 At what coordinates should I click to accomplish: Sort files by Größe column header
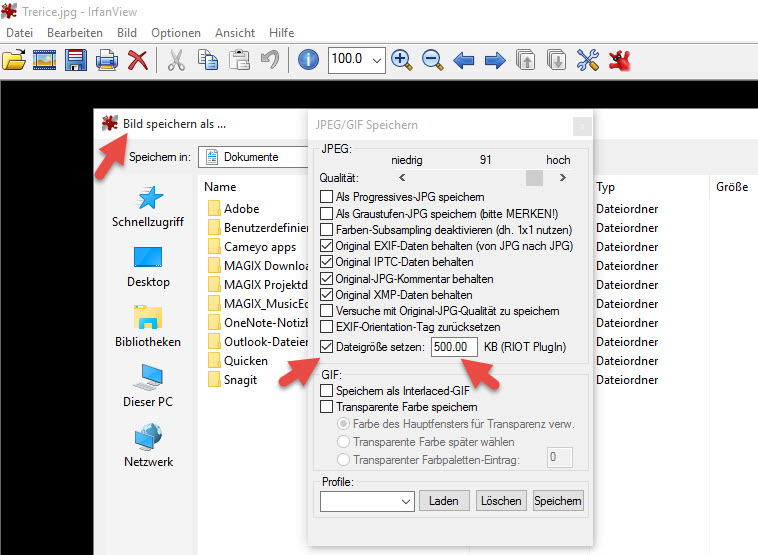click(732, 187)
